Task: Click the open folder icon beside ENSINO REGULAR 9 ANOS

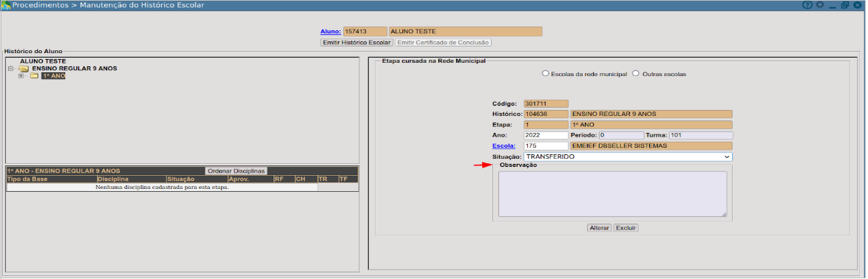Action: tap(23, 69)
